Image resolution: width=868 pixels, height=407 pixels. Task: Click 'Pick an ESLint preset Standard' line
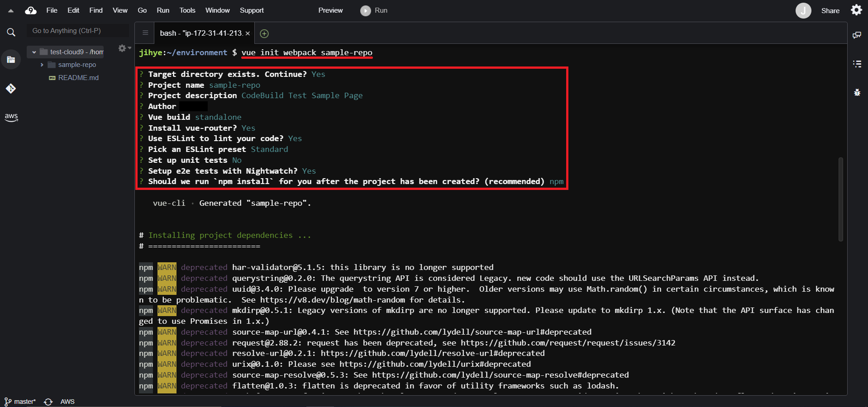click(x=213, y=149)
